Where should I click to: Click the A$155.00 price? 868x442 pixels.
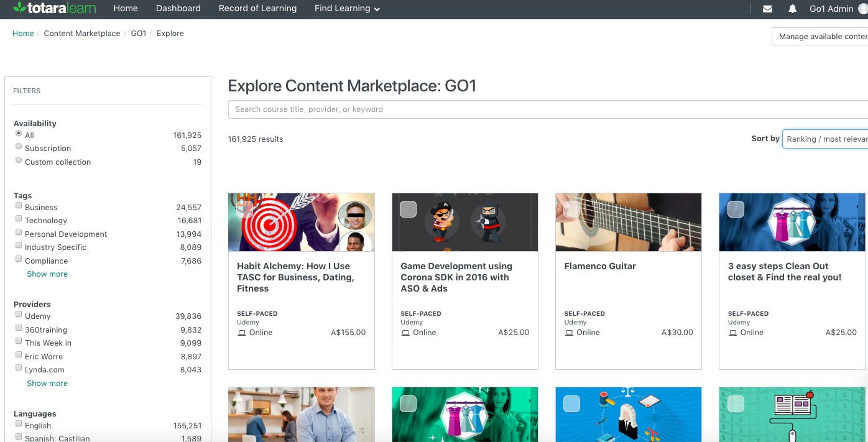(348, 333)
